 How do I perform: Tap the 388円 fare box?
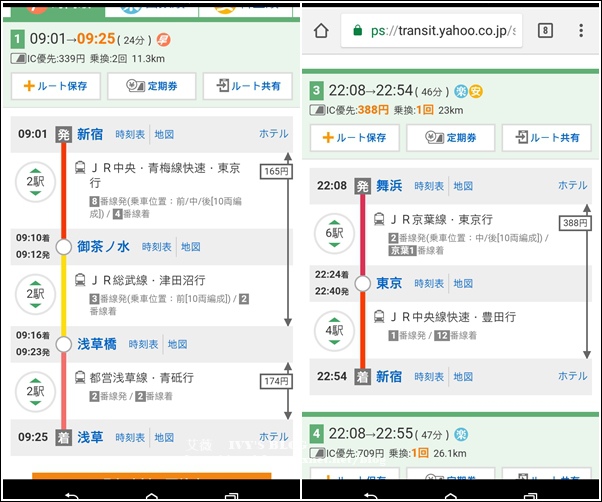[575, 223]
